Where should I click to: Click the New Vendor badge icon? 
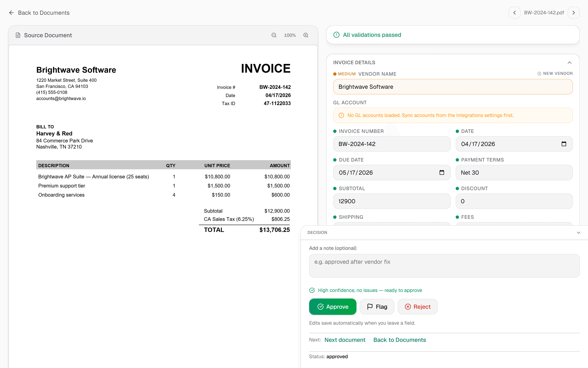[539, 73]
